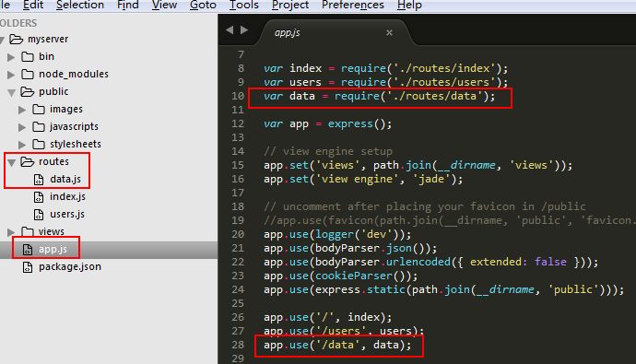Click the app.js file icon in sidebar
Image resolution: width=636 pixels, height=364 pixels.
(28, 250)
